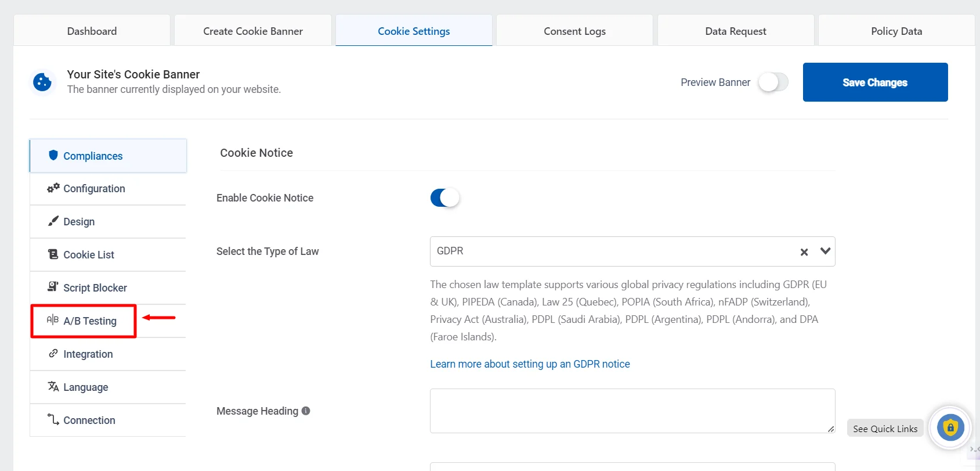Click the 'Select the Type of Law' label
The width and height of the screenshot is (980, 471).
click(x=267, y=251)
